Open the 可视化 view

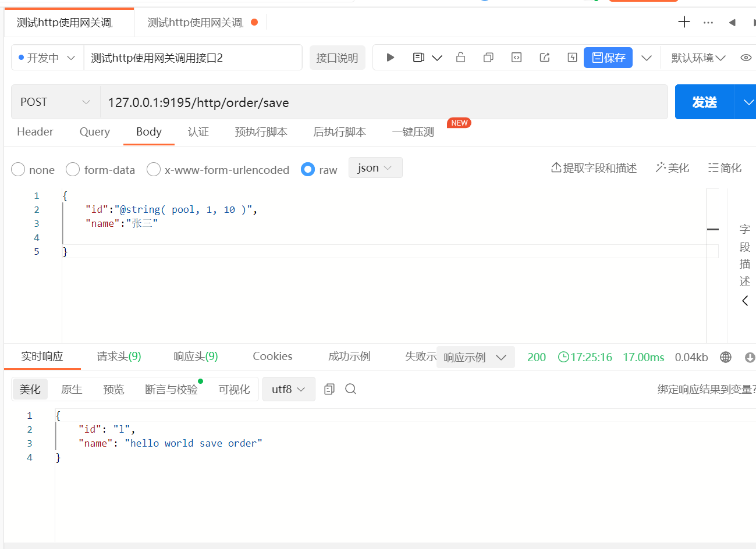(x=234, y=389)
